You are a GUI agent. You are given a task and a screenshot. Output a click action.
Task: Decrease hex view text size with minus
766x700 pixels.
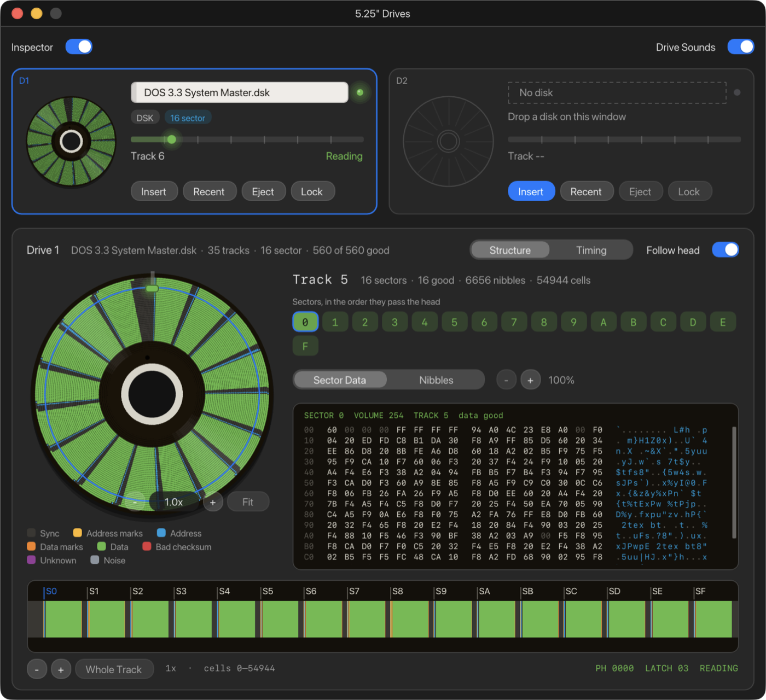tap(507, 380)
